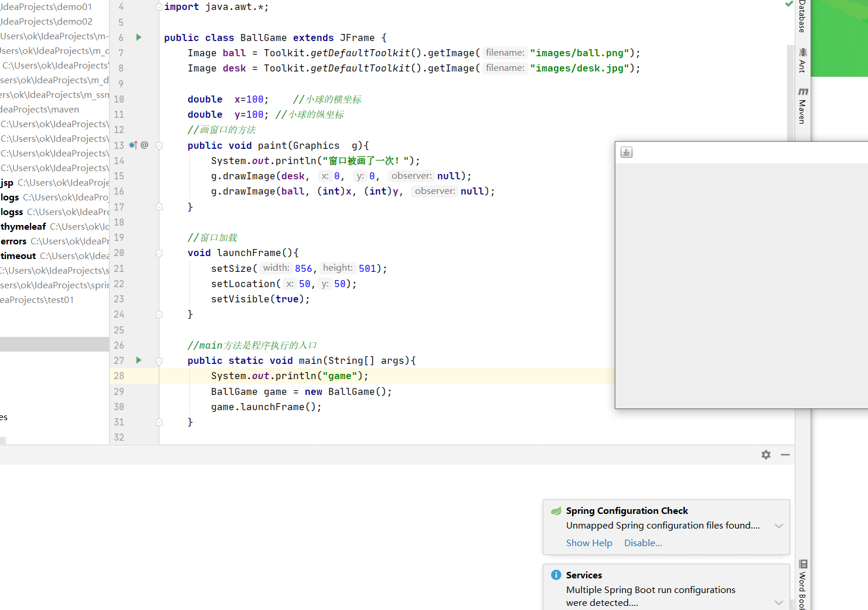The height and width of the screenshot is (610, 868).
Task: Click the launchFrame method name on line 20
Action: [249, 253]
